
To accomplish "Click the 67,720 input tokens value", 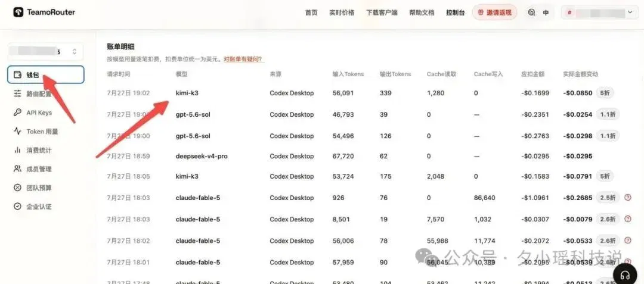I will (x=343, y=156).
